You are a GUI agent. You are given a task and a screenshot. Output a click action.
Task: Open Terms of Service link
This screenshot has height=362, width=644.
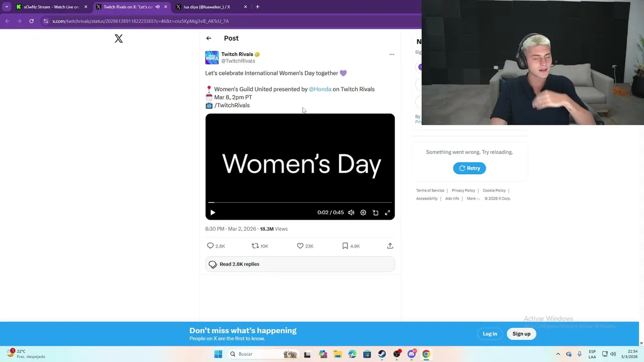tap(430, 191)
